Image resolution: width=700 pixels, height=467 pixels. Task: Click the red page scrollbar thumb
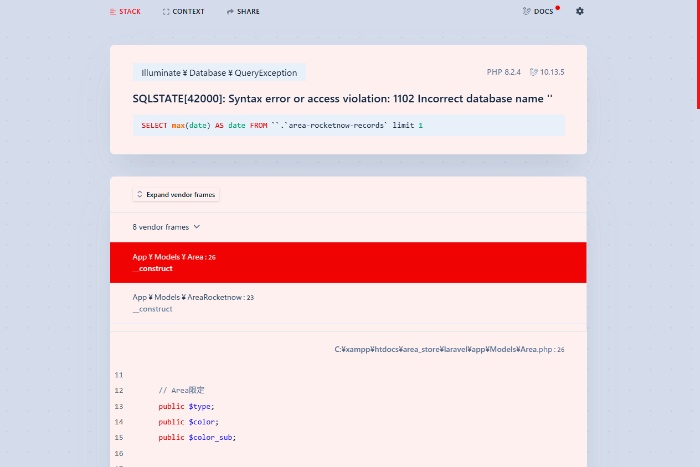698,54
